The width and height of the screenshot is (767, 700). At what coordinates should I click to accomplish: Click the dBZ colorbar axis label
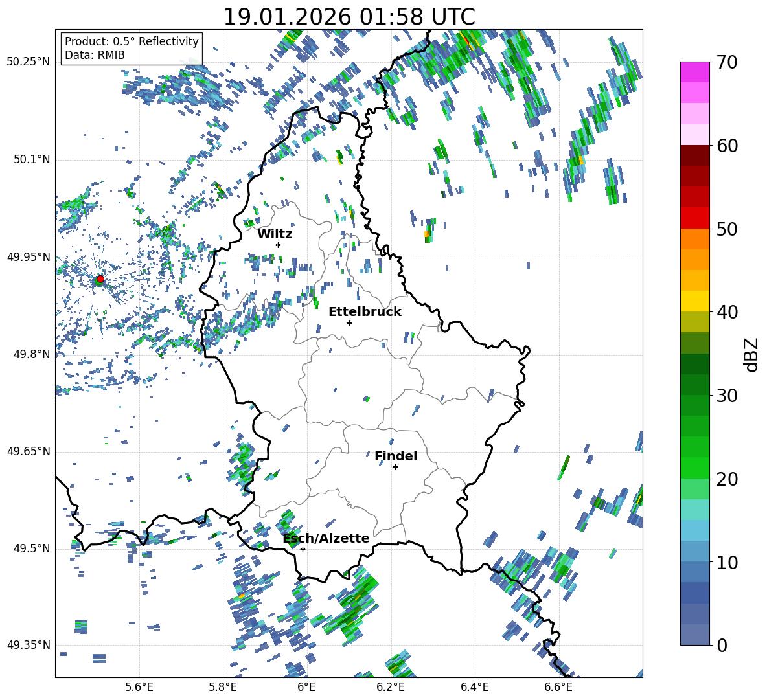(x=752, y=354)
